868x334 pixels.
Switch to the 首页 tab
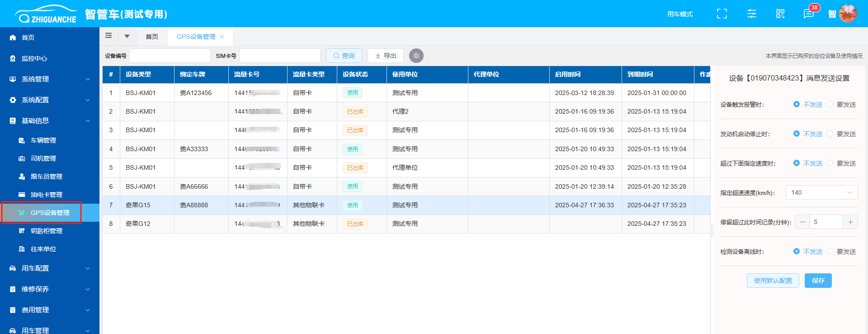(152, 37)
